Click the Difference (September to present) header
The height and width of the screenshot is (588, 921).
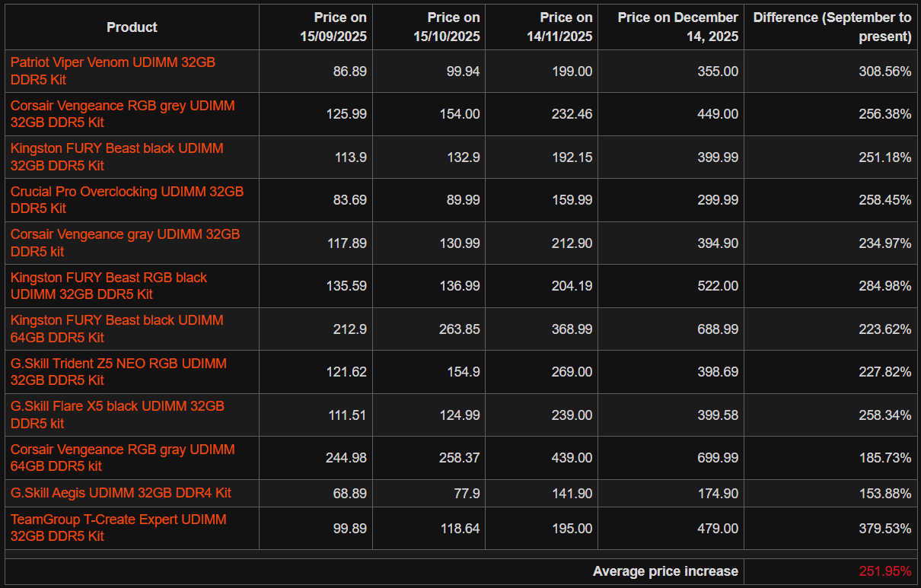(x=832, y=27)
